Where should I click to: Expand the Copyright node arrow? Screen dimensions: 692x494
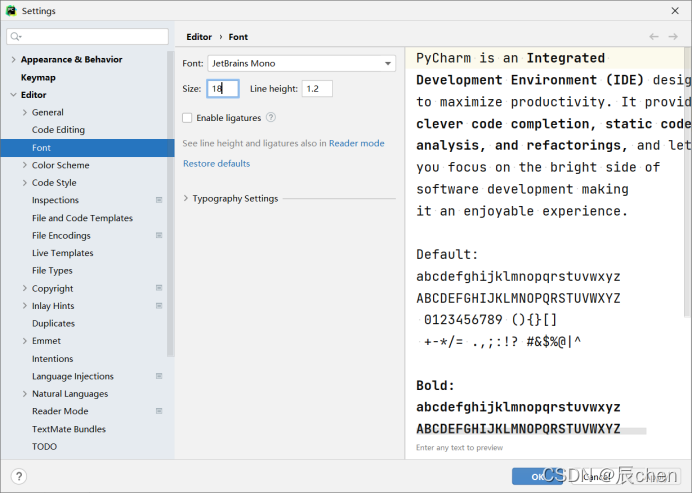point(25,288)
